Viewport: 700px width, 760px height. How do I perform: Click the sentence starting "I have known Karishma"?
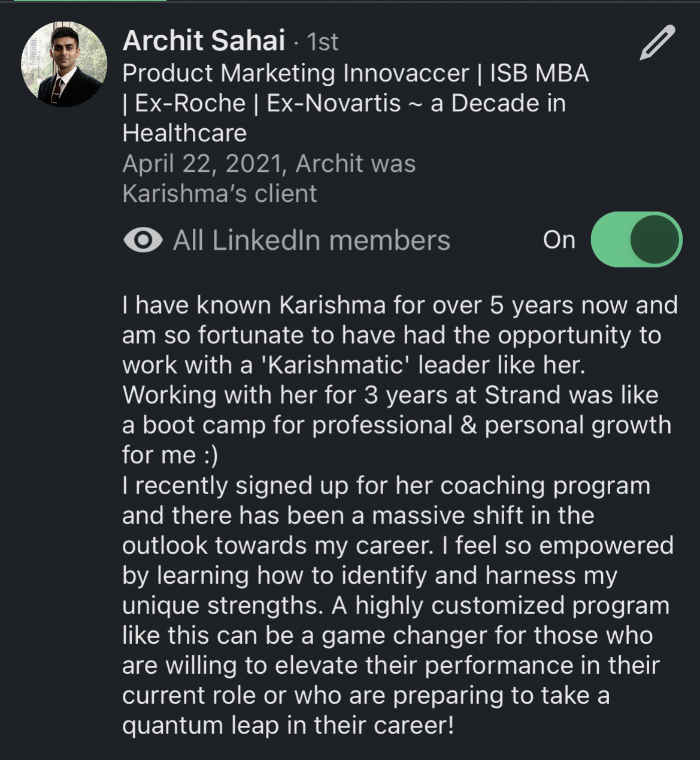tap(399, 305)
